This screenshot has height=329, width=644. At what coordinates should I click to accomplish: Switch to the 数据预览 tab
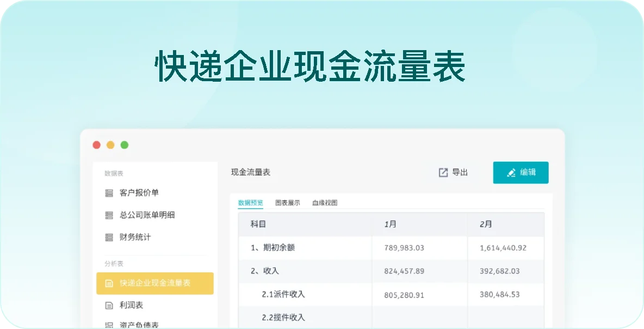pos(250,203)
